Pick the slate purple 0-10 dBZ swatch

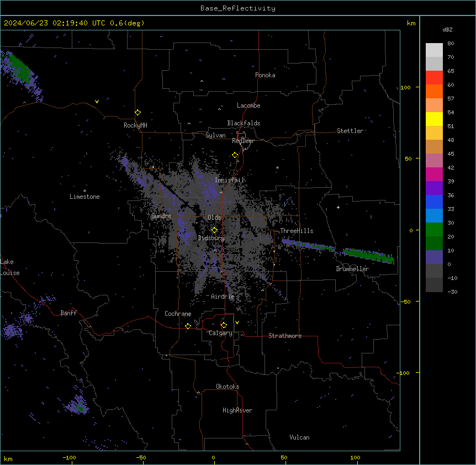point(434,257)
